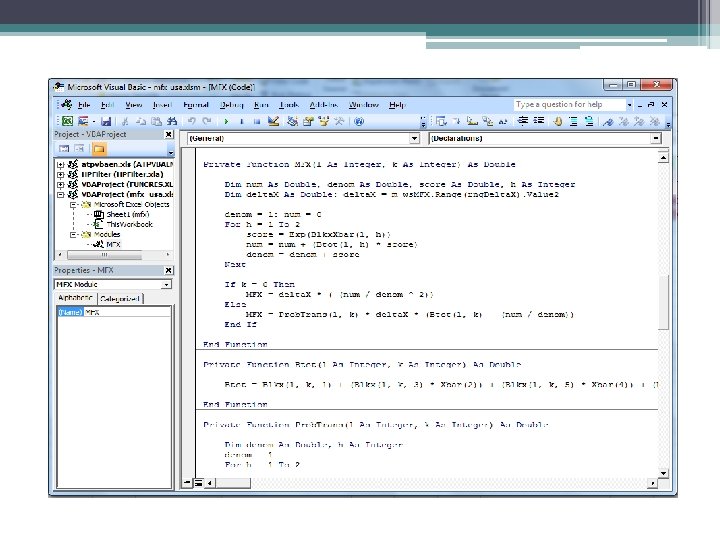Collapse VBAProject (mfx usa.xls) node
The image size is (720, 540).
(60, 195)
